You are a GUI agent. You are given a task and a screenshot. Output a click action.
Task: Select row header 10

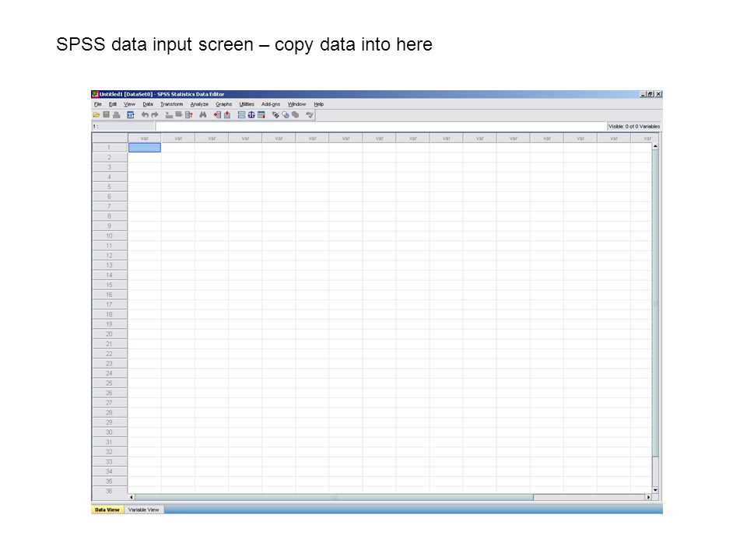[x=109, y=236]
